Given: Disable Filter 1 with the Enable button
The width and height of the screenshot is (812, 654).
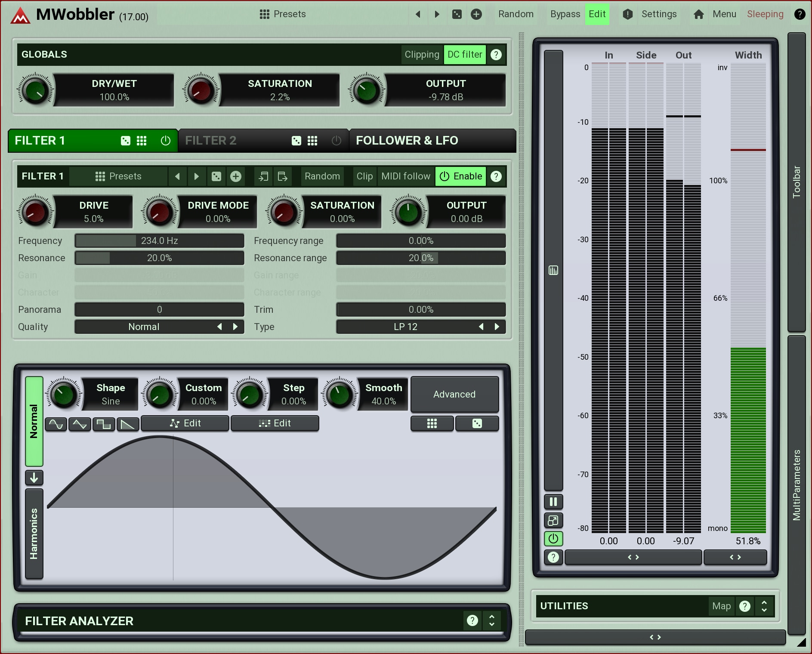Looking at the screenshot, I should [x=460, y=176].
